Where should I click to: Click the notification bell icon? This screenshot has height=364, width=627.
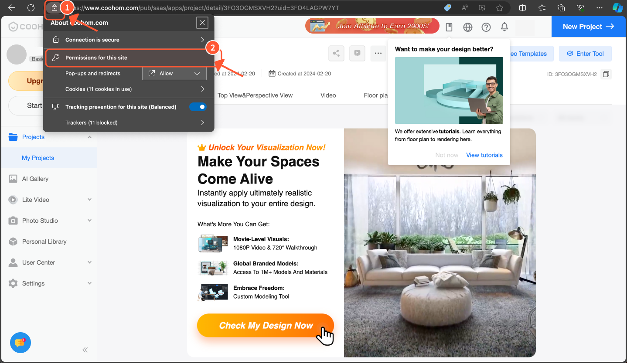(x=504, y=27)
